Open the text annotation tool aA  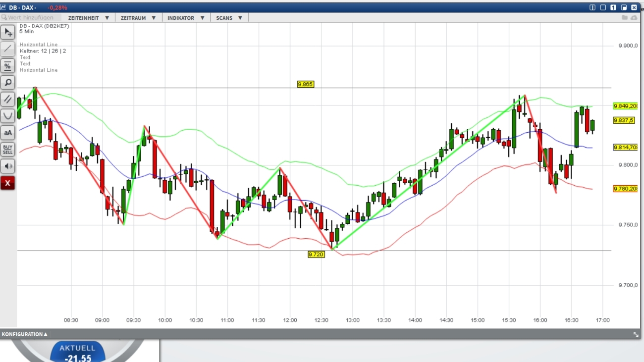point(7,132)
